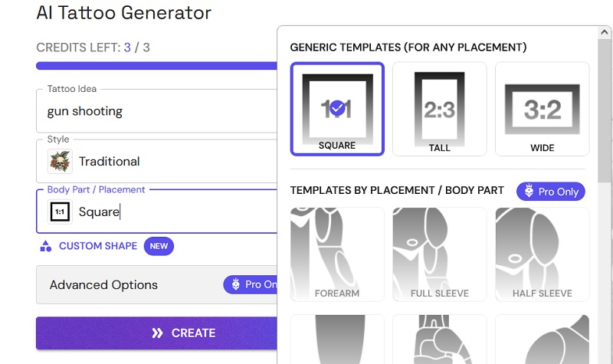Select the Half Sleeve placement template
This screenshot has height=364, width=613.
pyautogui.click(x=542, y=254)
